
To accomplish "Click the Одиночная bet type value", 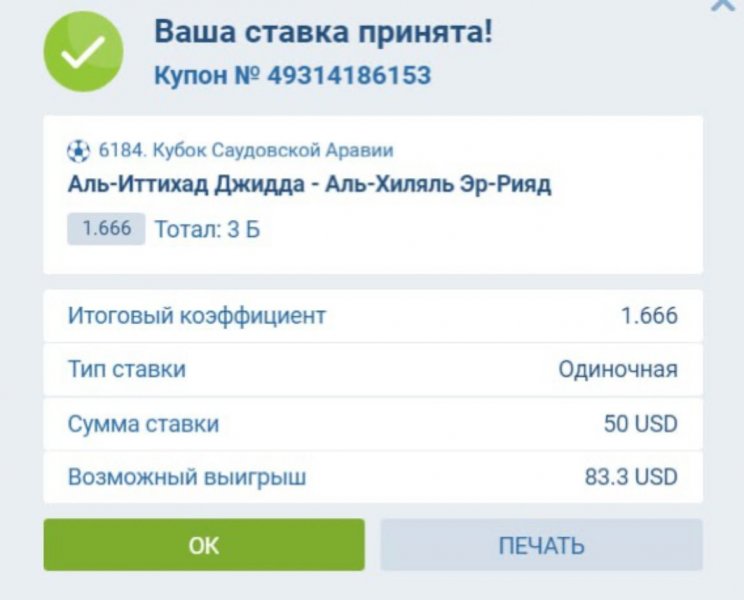I will (x=617, y=369).
